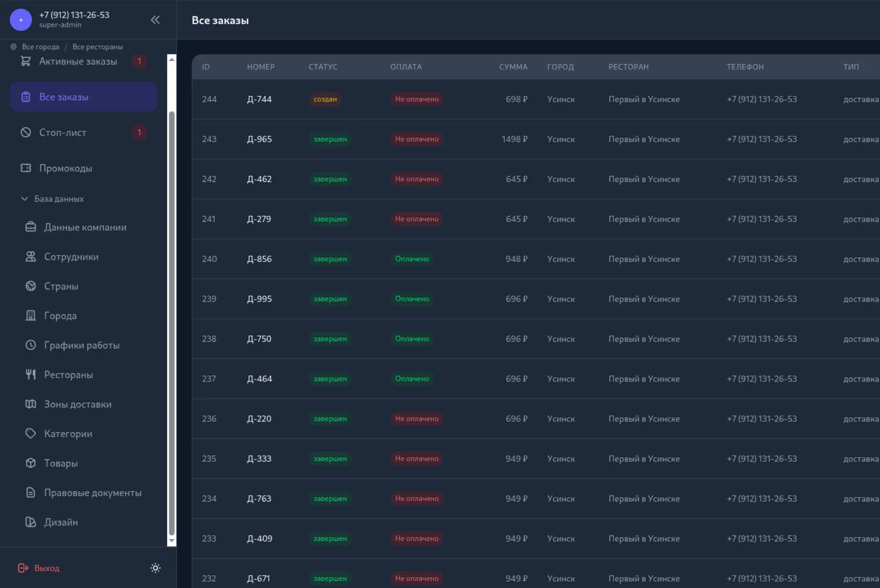
Task: Open Промокоды menu item
Action: (83, 168)
